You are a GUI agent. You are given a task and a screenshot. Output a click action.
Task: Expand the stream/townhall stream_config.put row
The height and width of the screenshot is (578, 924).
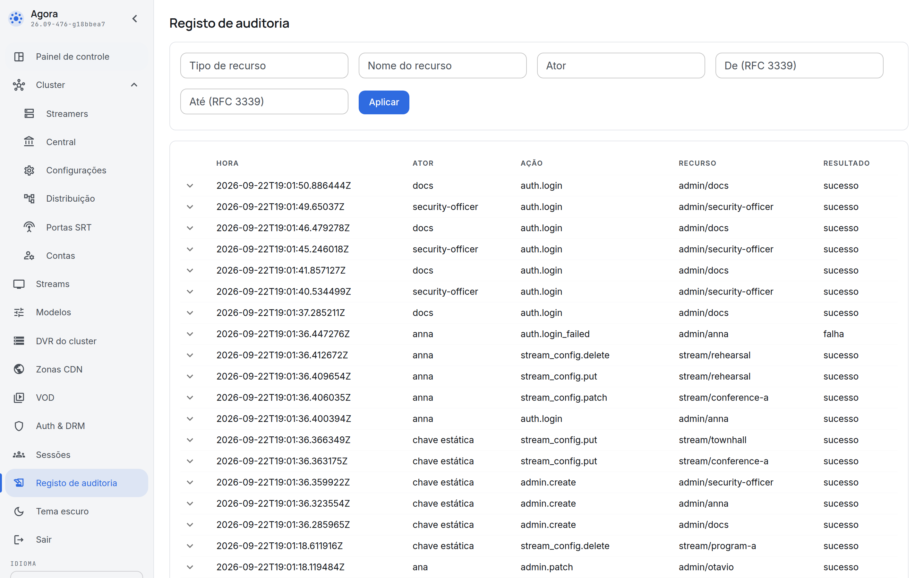pos(190,440)
